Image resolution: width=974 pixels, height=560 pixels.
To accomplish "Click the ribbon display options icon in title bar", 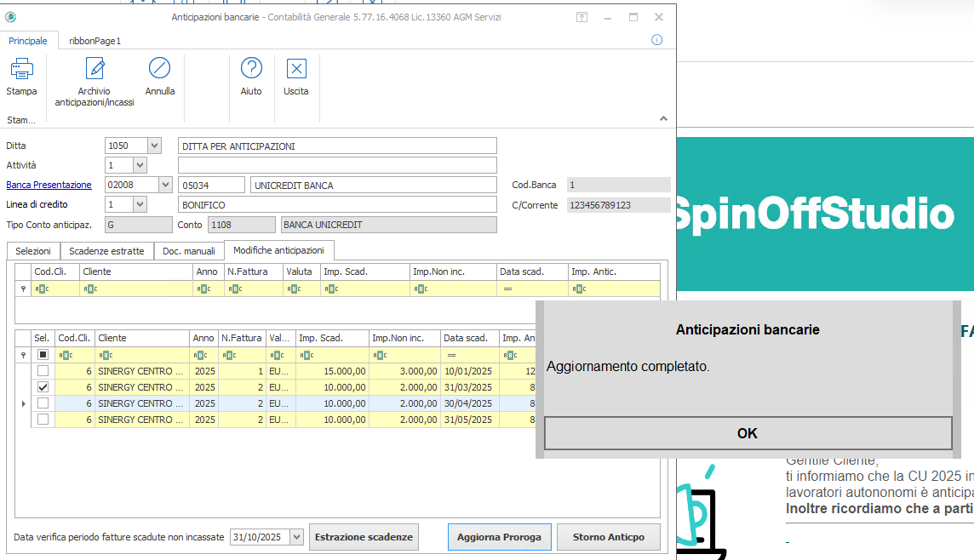I will pyautogui.click(x=582, y=17).
